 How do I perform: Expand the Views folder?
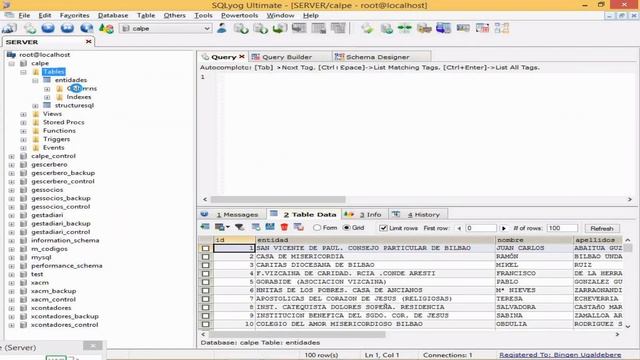click(23, 114)
